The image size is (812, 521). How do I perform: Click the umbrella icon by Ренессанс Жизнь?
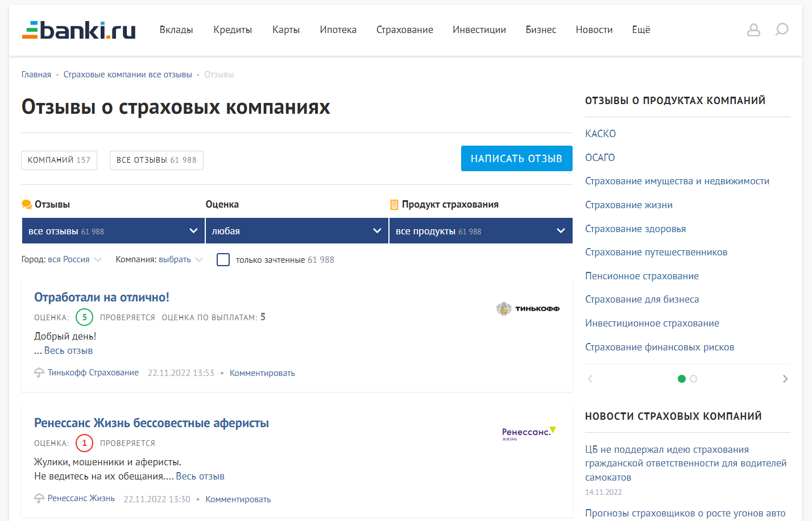click(39, 499)
